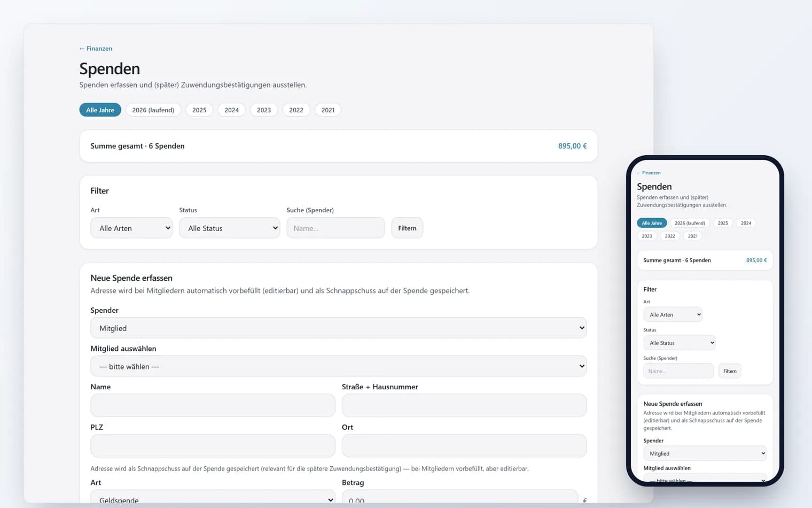Viewport: 812px width, 508px height.
Task: Select the desktop 2024 year pill
Action: click(x=232, y=110)
